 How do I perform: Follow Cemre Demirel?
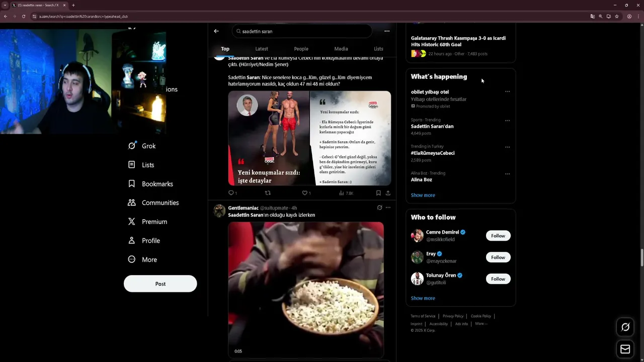click(x=498, y=236)
